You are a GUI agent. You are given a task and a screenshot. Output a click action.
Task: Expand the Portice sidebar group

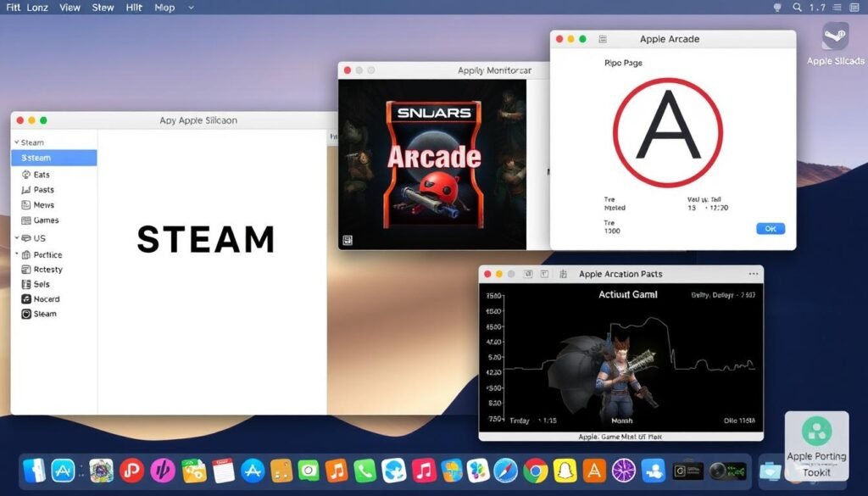17,254
